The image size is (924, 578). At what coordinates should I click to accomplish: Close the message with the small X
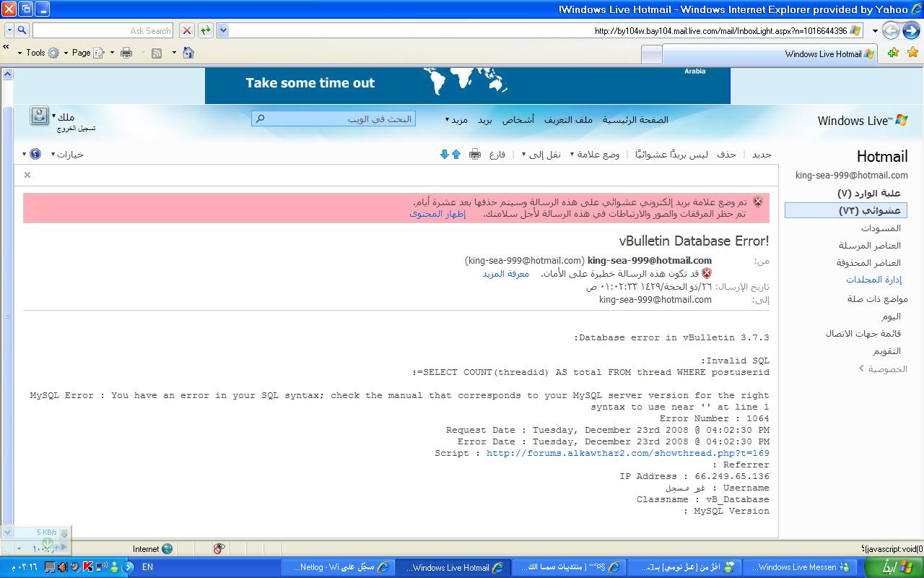27,175
